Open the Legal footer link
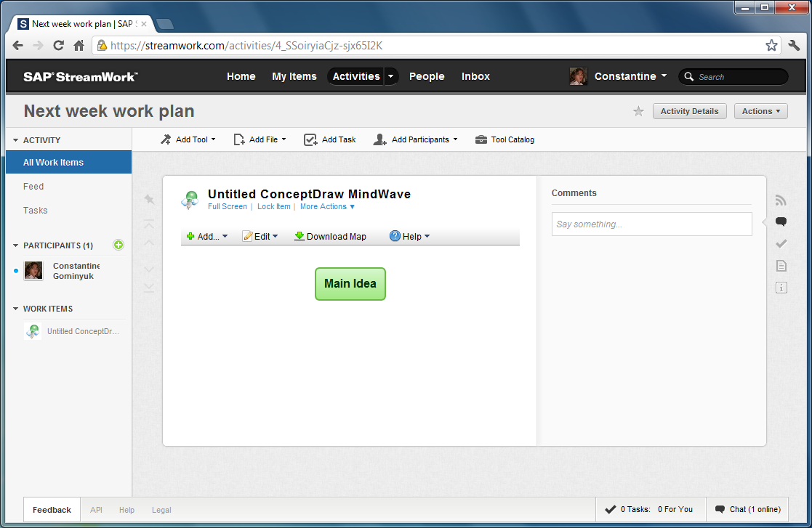 (161, 510)
